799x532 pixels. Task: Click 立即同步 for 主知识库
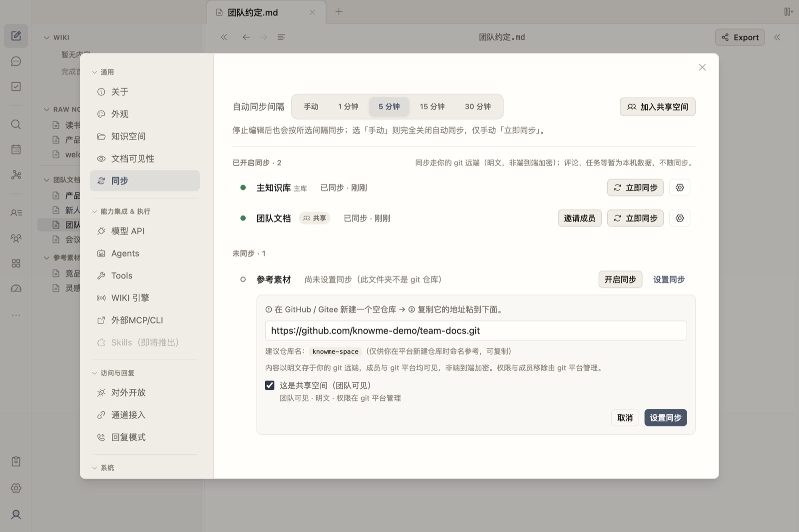pyautogui.click(x=636, y=188)
